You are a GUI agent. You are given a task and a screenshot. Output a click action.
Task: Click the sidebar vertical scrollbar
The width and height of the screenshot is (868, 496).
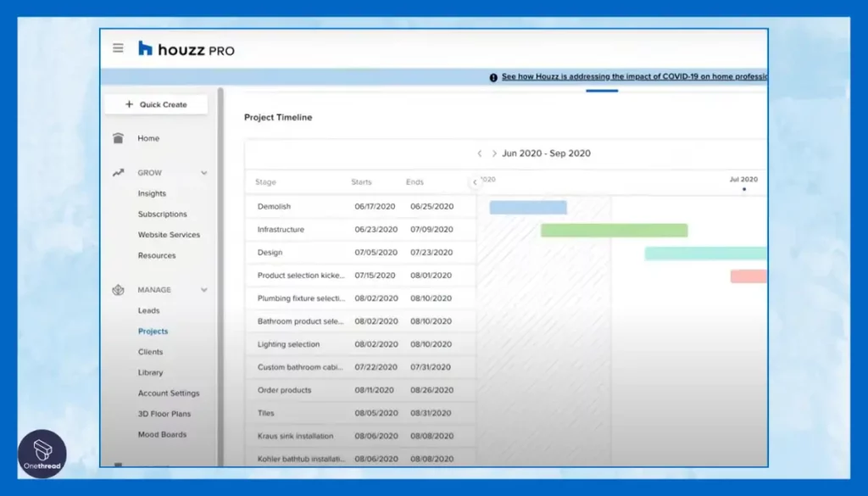(220, 276)
